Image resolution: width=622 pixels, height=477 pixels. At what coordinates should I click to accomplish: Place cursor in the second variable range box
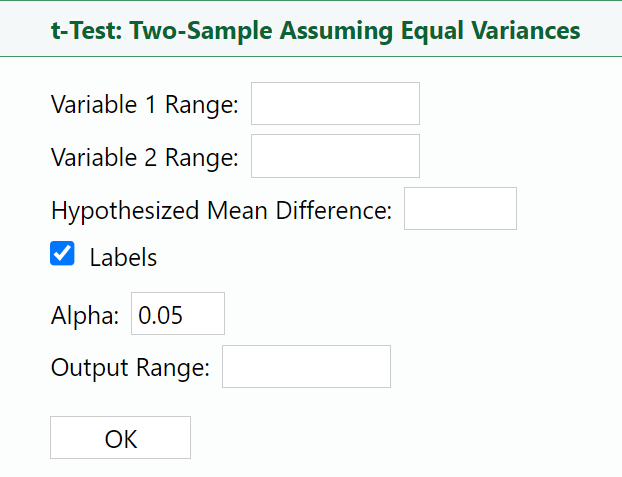pyautogui.click(x=335, y=156)
